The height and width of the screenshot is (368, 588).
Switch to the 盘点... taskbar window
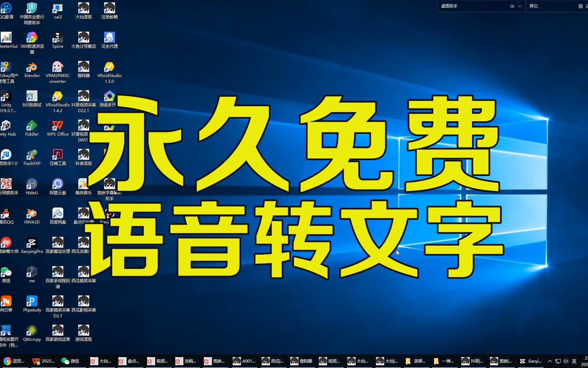129,361
